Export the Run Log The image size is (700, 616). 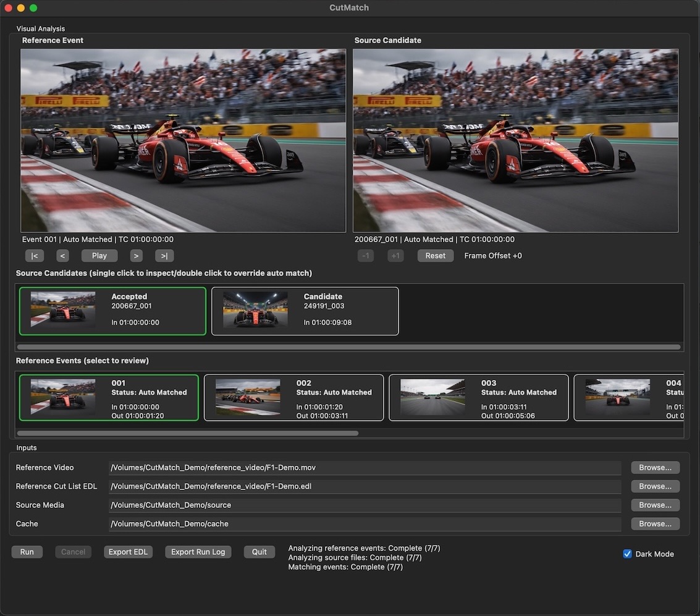coord(198,552)
